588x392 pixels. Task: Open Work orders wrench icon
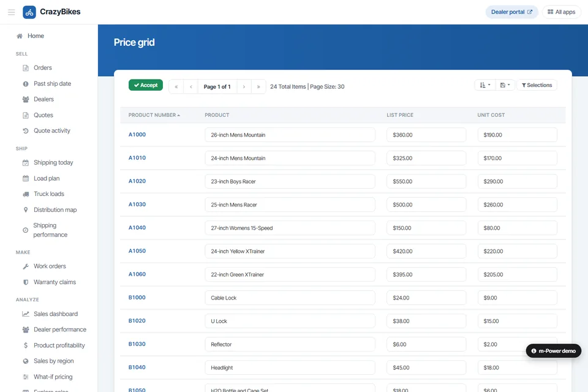[26, 266]
